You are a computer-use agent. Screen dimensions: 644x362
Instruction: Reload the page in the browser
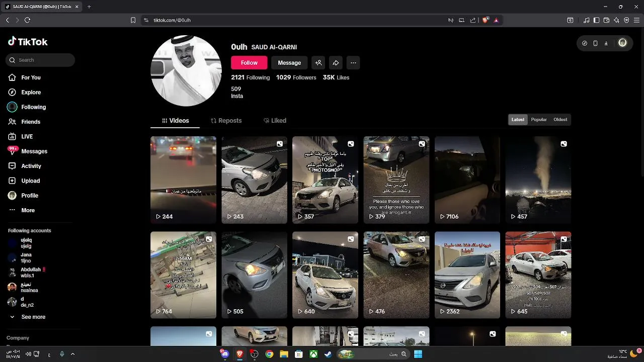click(27, 20)
